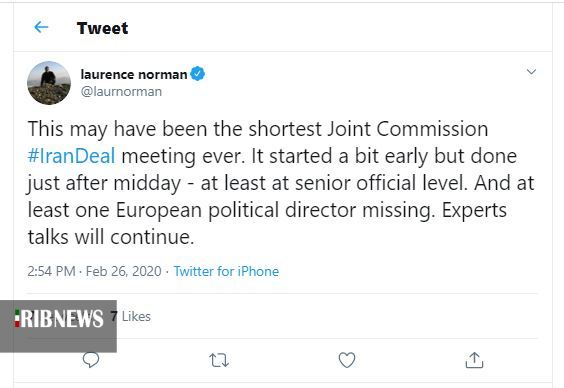564x388 pixels.
Task: Open laurence norman's profile picture
Action: click(49, 83)
